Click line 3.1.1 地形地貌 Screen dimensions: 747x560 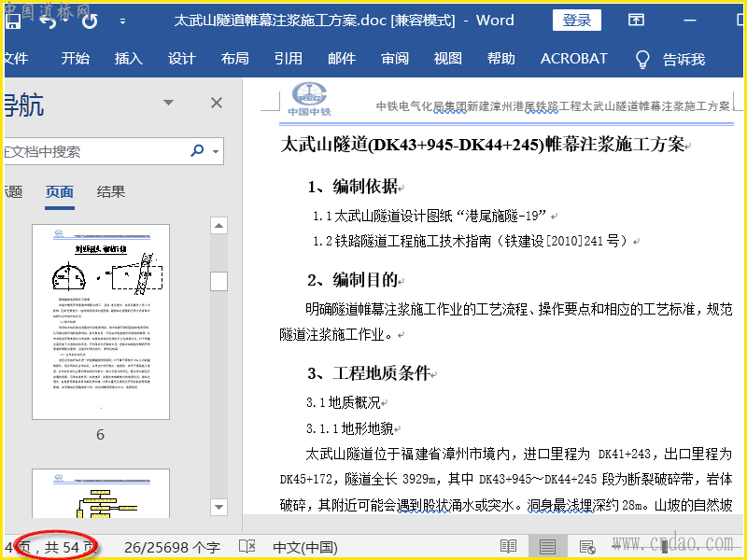[349, 428]
